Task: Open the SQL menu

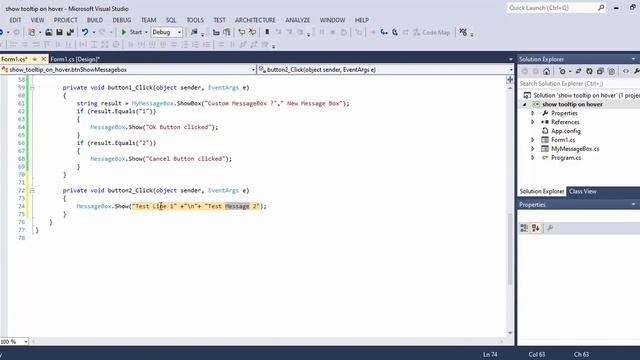Action: [x=171, y=20]
